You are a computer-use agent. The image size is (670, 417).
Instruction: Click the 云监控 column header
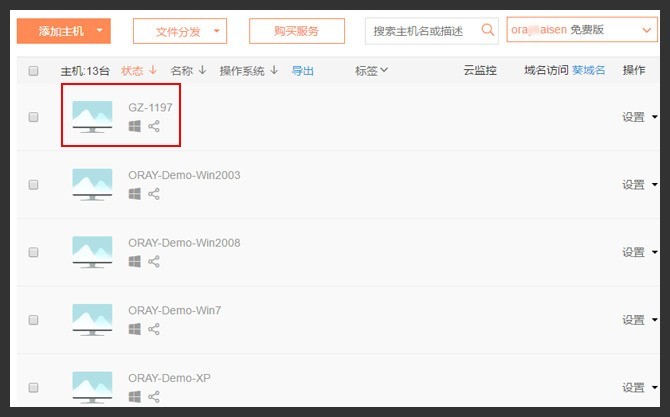[480, 70]
